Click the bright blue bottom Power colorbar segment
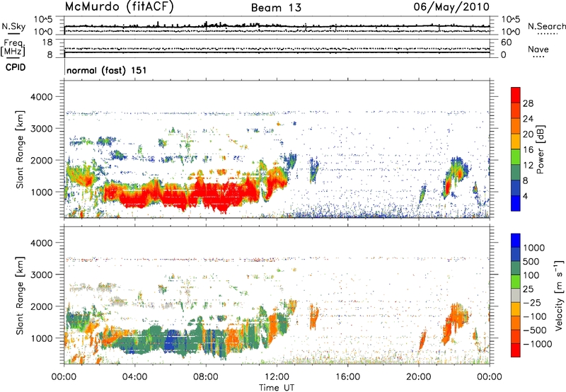This screenshot has height=392, width=566. click(x=516, y=203)
